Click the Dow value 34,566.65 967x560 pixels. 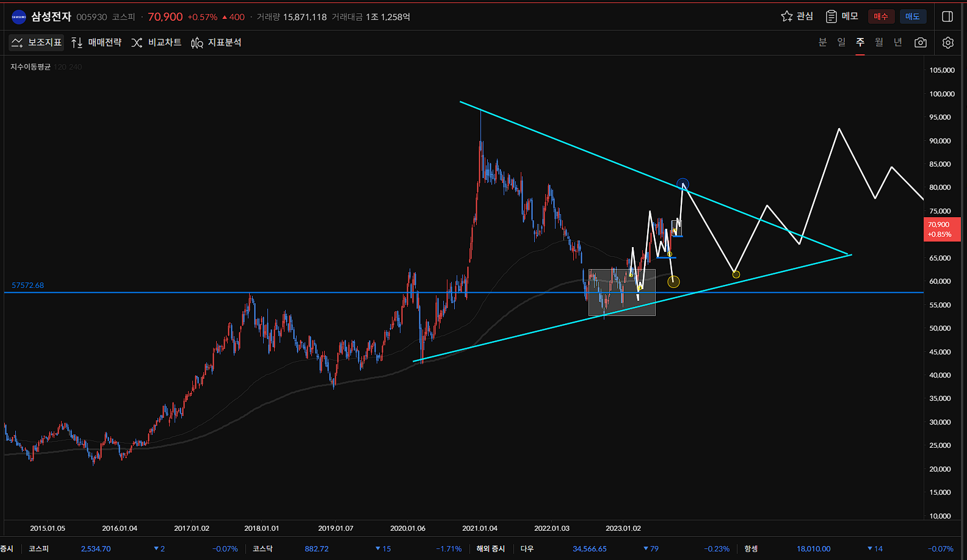tap(590, 549)
